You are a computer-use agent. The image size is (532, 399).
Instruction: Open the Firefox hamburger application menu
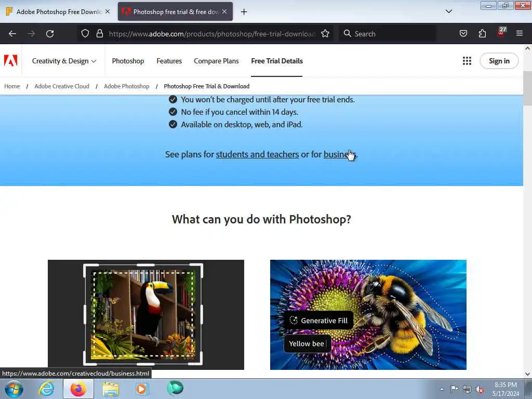click(x=520, y=34)
